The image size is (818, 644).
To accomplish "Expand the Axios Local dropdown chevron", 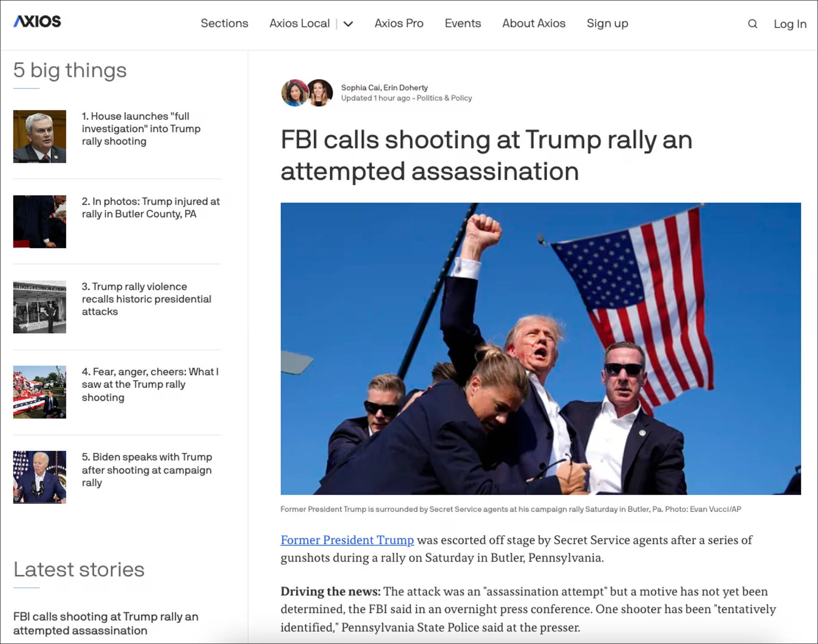I will click(x=348, y=24).
